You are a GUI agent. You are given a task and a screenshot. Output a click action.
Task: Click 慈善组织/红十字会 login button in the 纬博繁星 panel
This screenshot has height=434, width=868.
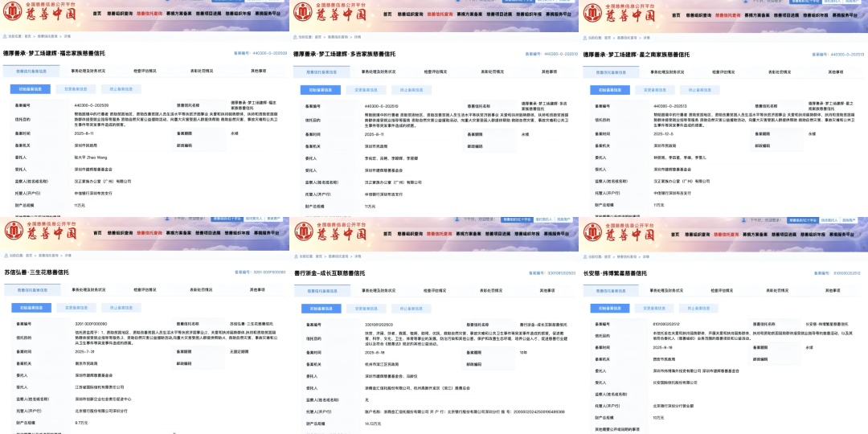point(803,219)
